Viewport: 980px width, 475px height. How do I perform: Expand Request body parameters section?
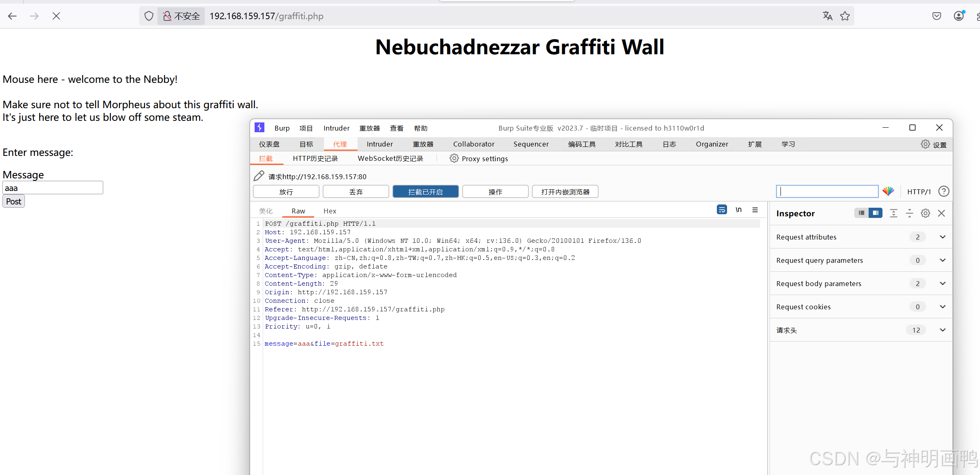click(942, 284)
